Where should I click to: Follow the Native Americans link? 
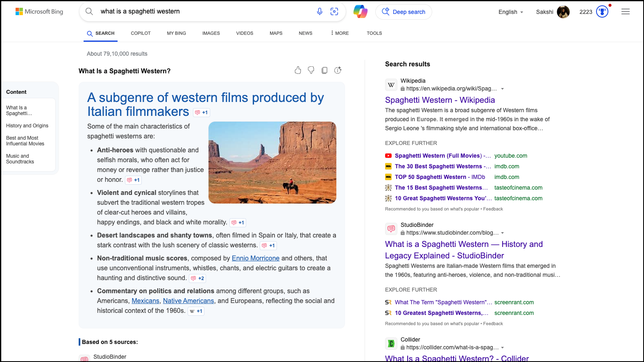click(188, 301)
